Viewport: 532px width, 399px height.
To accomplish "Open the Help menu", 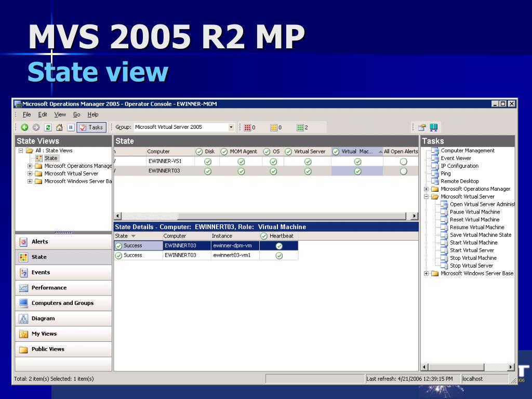I will coord(92,115).
